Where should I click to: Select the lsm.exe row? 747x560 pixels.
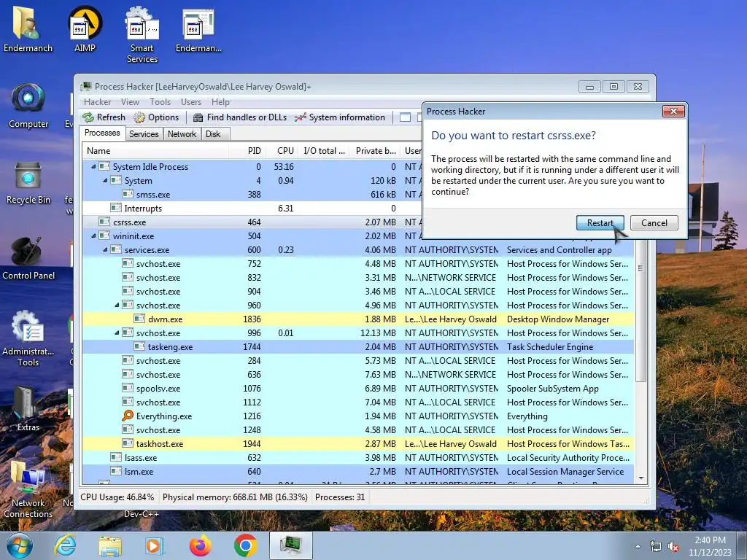(x=357, y=472)
